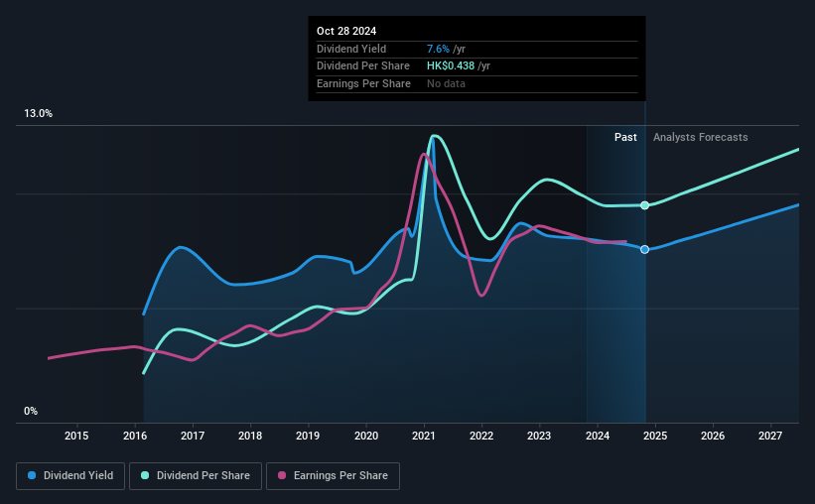The width and height of the screenshot is (815, 504).
Task: Click the blue Dividend Yield legend dot
Action: (x=32, y=475)
